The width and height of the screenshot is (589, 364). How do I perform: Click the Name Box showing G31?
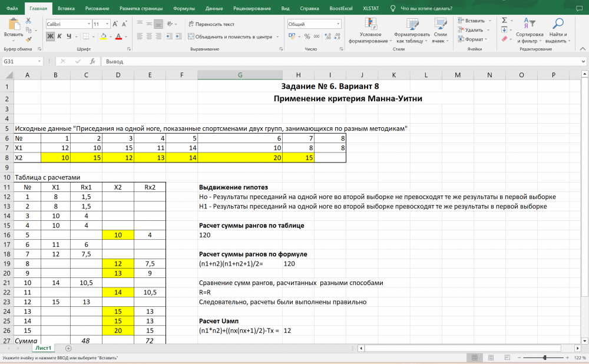pyautogui.click(x=24, y=61)
